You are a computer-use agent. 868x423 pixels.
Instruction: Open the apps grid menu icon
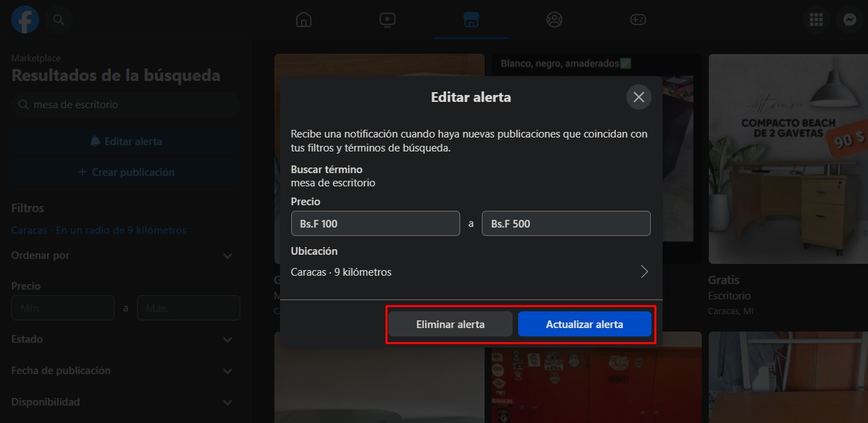[816, 20]
